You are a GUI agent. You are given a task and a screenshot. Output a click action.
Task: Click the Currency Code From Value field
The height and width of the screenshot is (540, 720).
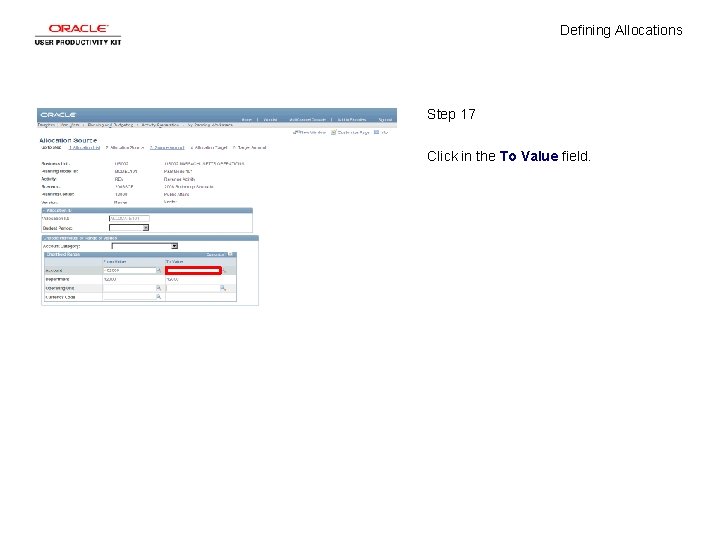129,297
